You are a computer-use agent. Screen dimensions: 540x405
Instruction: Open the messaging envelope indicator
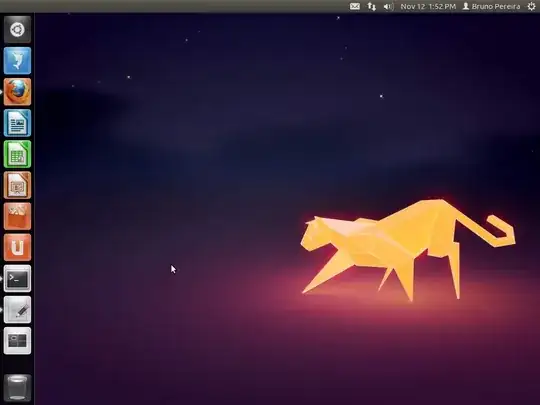coord(355,6)
